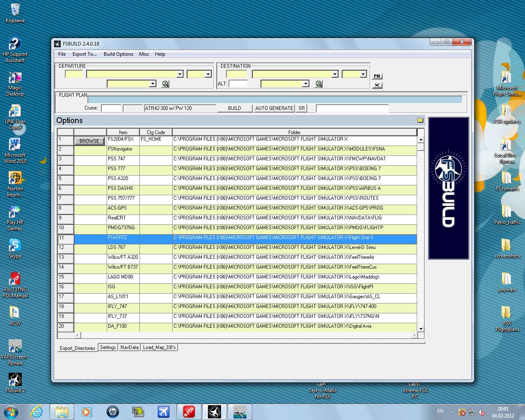Click the destination ICAO code field

pyautogui.click(x=236, y=74)
